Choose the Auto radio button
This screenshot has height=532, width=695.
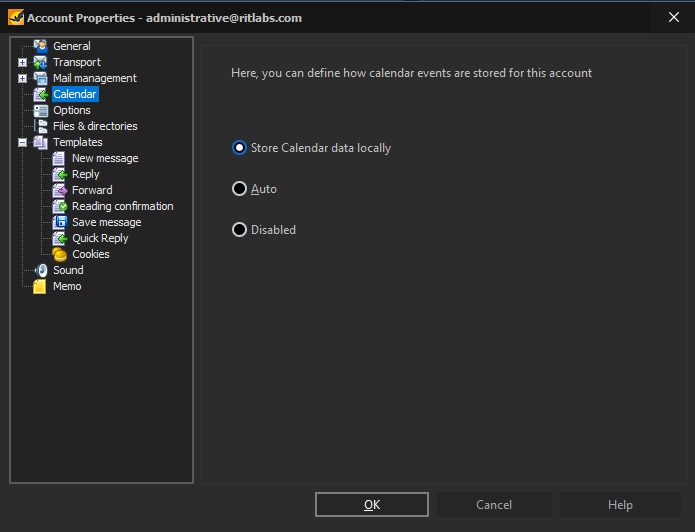239,189
